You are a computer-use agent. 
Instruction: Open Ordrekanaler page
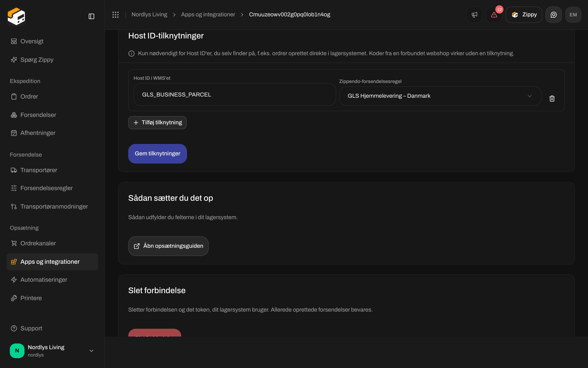[x=52, y=243]
